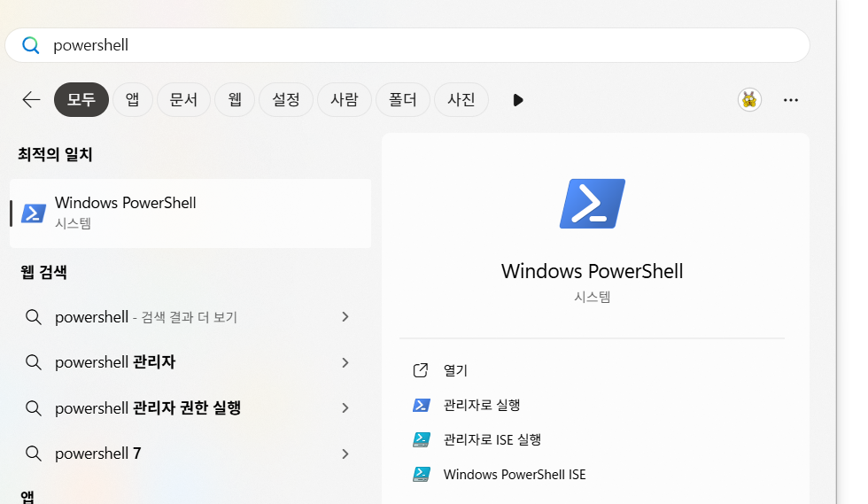Expand chevron for powershell 검색 결과 더 보기
868x504 pixels.
[345, 317]
